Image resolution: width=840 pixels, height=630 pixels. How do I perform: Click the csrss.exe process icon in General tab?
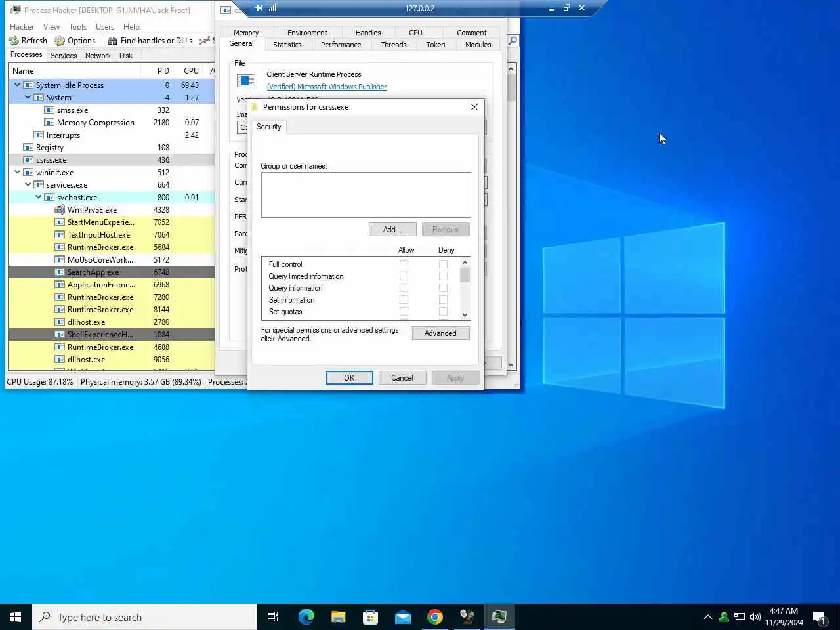tap(245, 80)
